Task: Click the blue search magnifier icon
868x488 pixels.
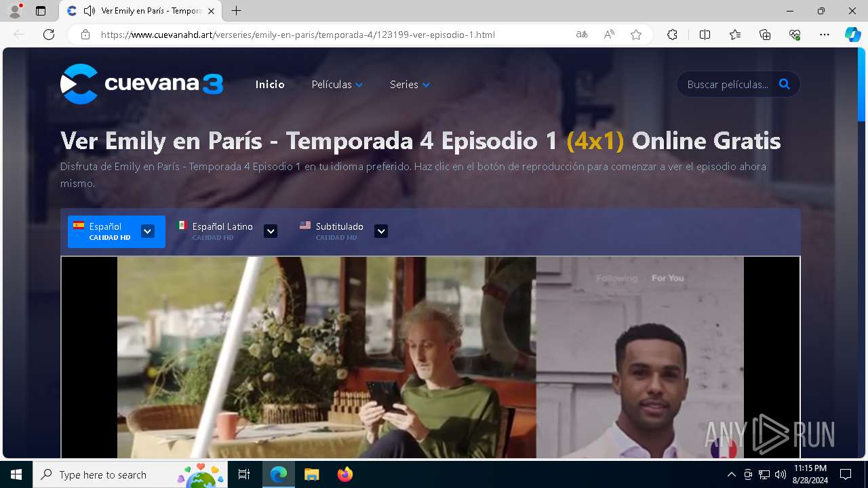Action: tap(785, 84)
